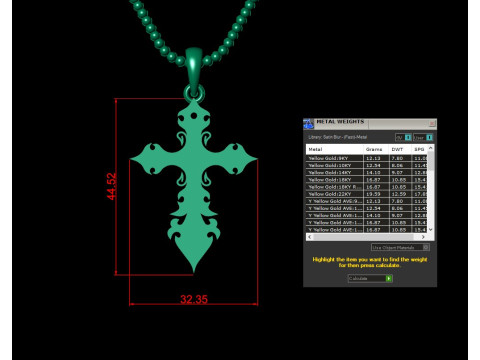The width and height of the screenshot is (480, 360).
Task: Click the table's scroll-right arrow
Action: (x=423, y=237)
